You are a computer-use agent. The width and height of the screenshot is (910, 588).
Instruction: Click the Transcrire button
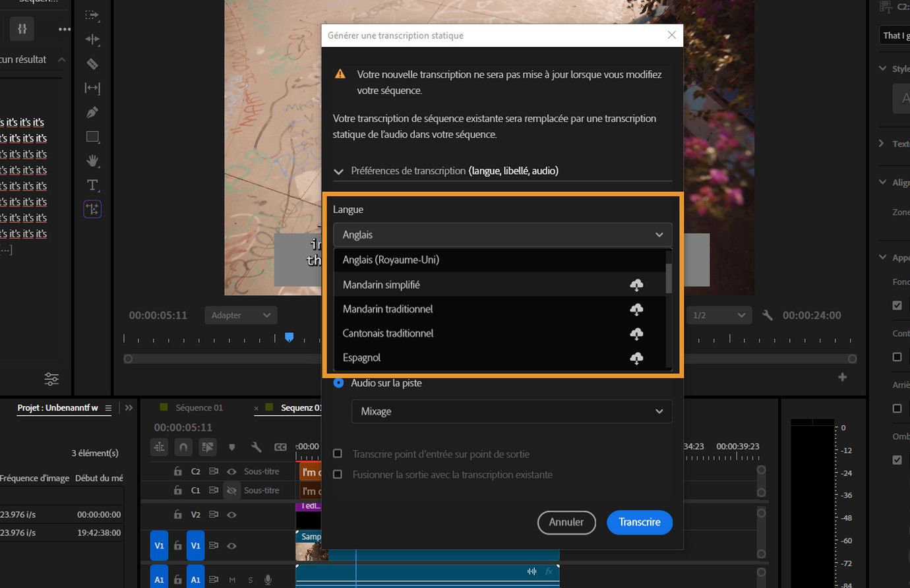[639, 522]
